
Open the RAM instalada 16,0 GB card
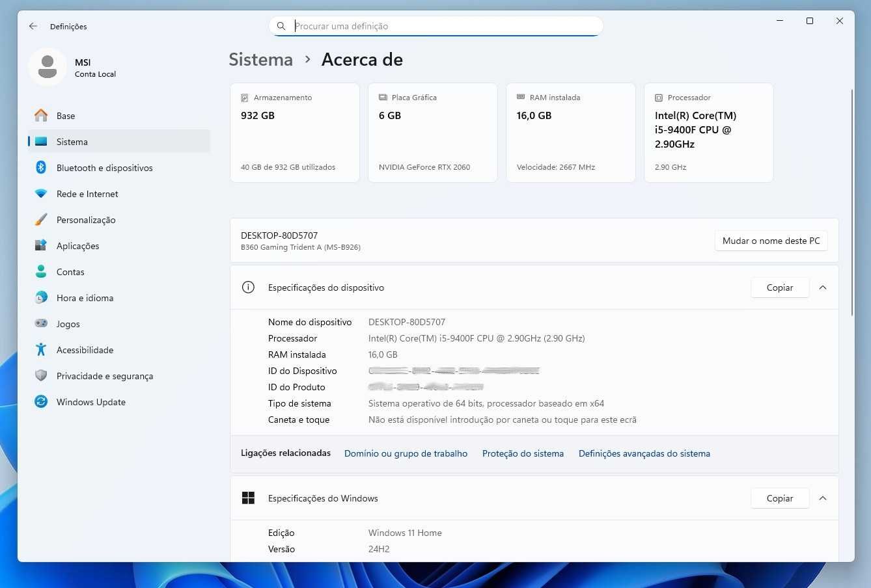click(x=571, y=133)
